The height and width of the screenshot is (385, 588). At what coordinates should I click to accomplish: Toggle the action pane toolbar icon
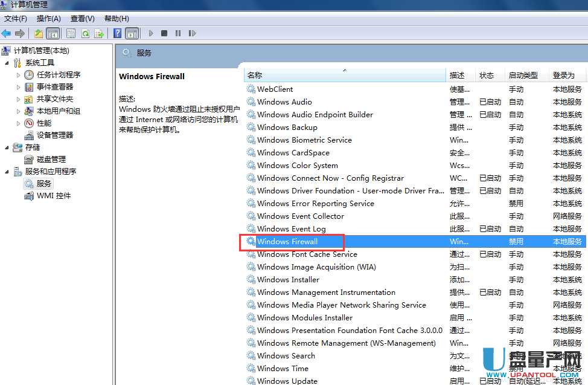[132, 33]
